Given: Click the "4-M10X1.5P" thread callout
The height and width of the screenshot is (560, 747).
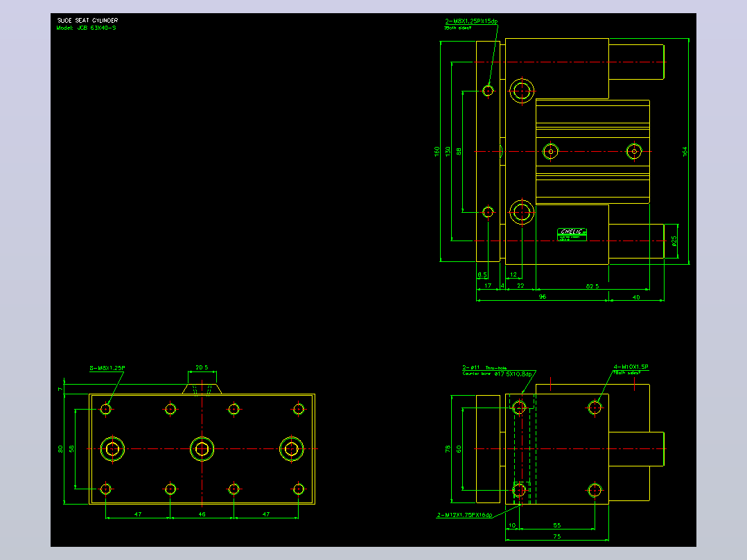Looking at the screenshot, I should (x=631, y=367).
